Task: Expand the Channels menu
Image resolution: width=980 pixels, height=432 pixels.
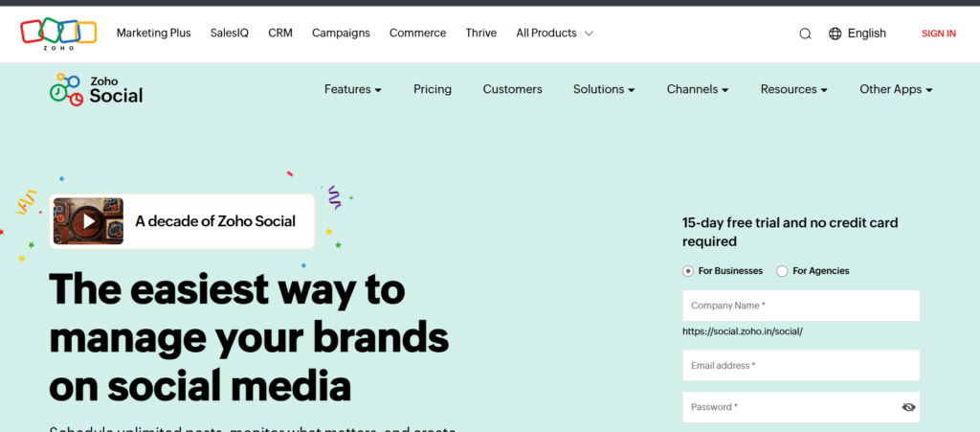Action: pos(698,89)
